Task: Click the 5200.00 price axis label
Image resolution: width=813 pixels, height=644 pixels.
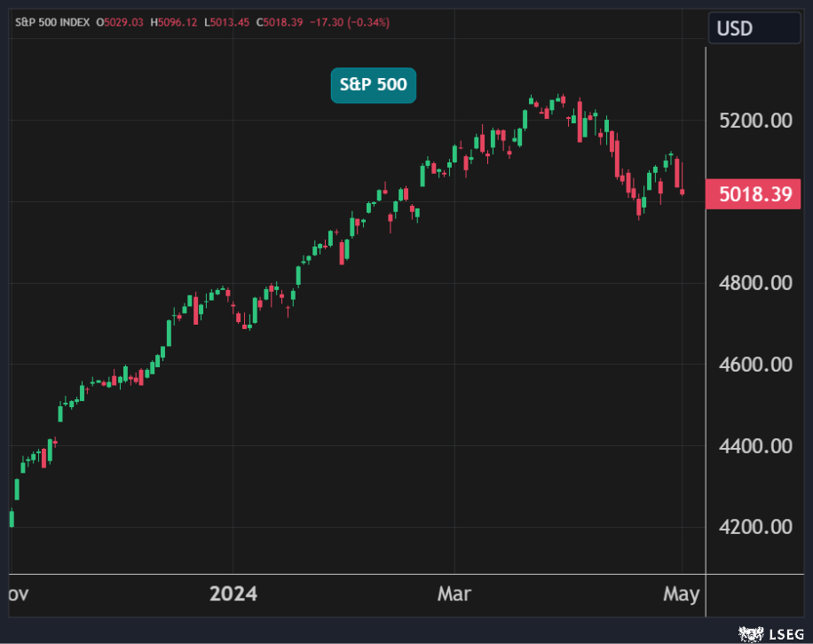Action: point(754,121)
